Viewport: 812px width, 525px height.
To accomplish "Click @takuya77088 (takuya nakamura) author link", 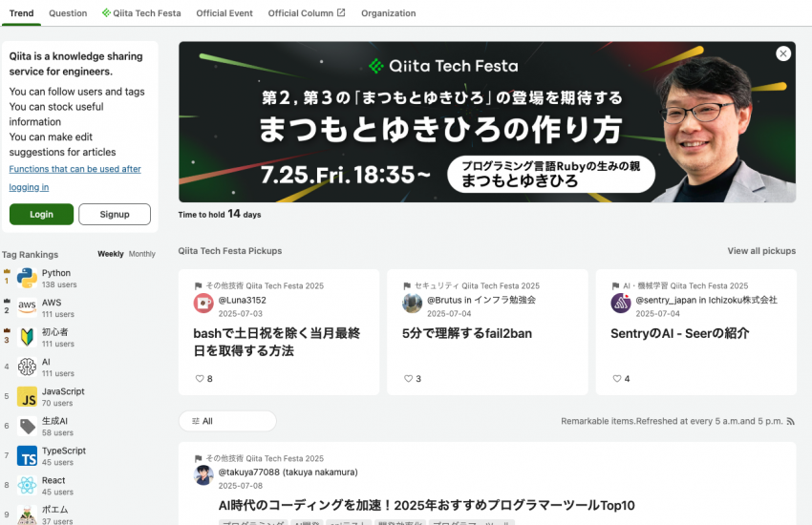I will point(288,472).
